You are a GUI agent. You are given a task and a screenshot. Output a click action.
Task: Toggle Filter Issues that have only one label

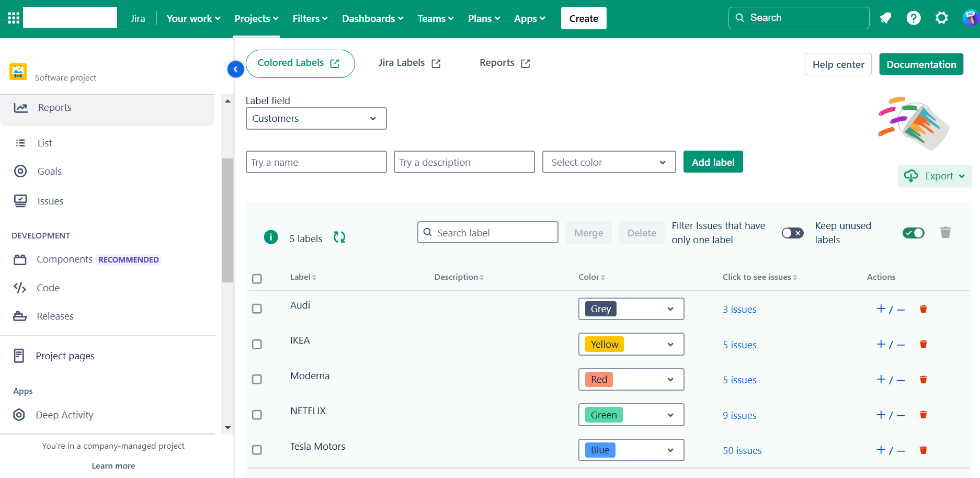coord(792,233)
